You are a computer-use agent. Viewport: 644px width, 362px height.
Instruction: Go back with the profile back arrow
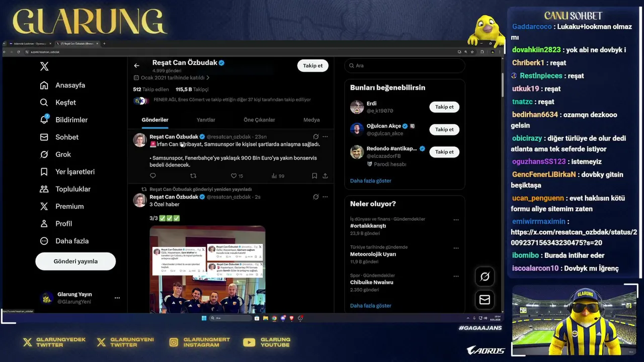click(136, 66)
